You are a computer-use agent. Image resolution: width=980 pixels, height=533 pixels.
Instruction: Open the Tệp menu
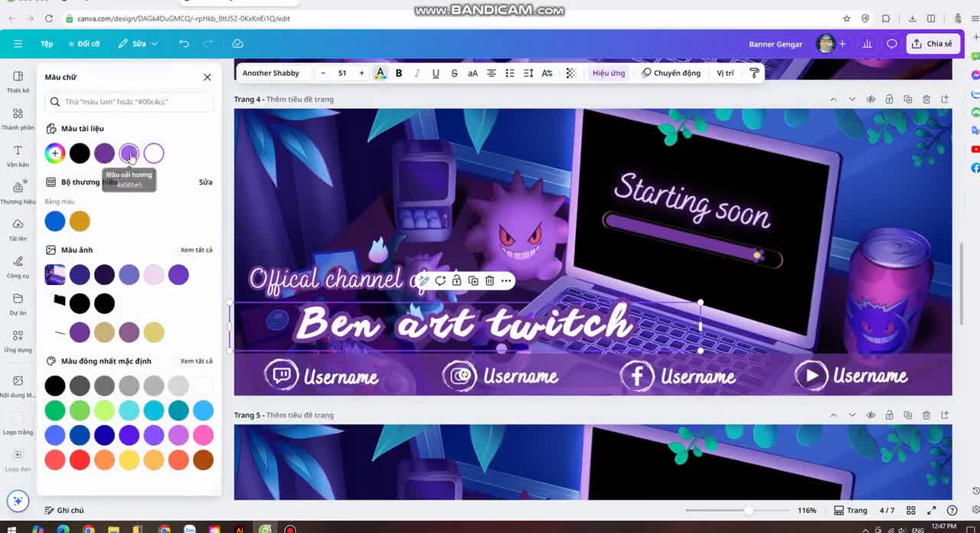click(x=46, y=44)
